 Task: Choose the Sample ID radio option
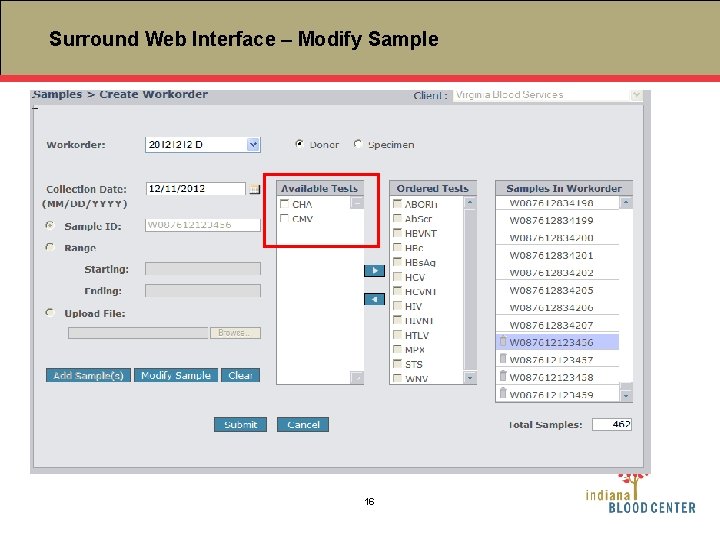click(x=50, y=225)
